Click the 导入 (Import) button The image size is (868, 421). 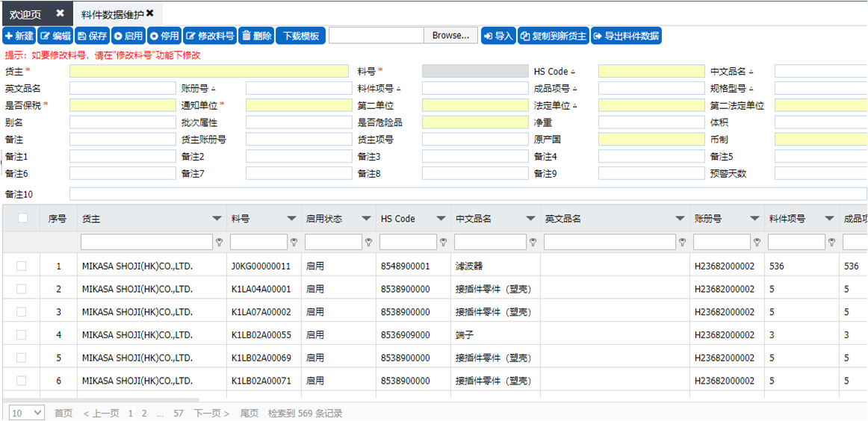tap(498, 36)
